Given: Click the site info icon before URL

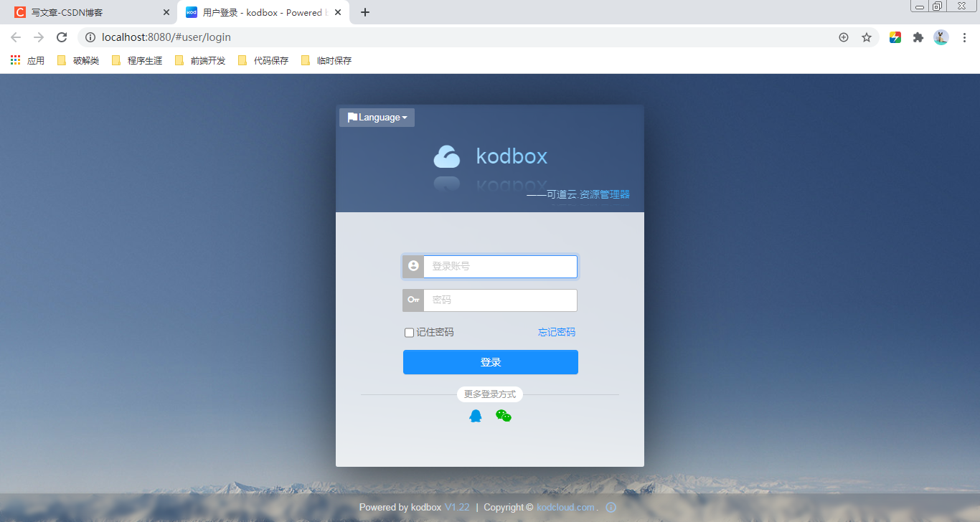Looking at the screenshot, I should (90, 37).
